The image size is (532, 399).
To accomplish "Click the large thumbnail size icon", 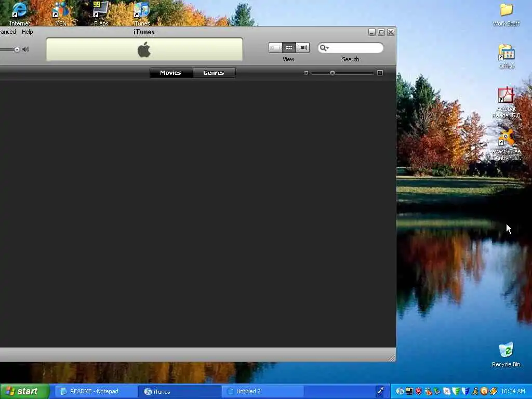I will [380, 73].
